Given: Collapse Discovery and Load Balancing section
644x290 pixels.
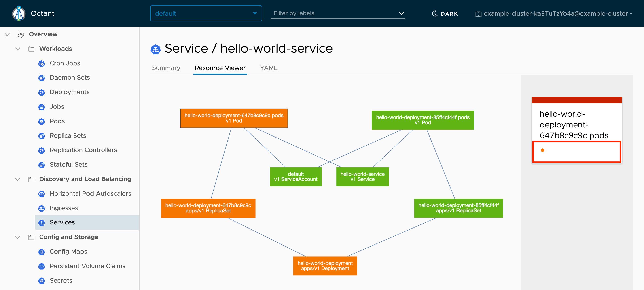Looking at the screenshot, I should coord(17,179).
